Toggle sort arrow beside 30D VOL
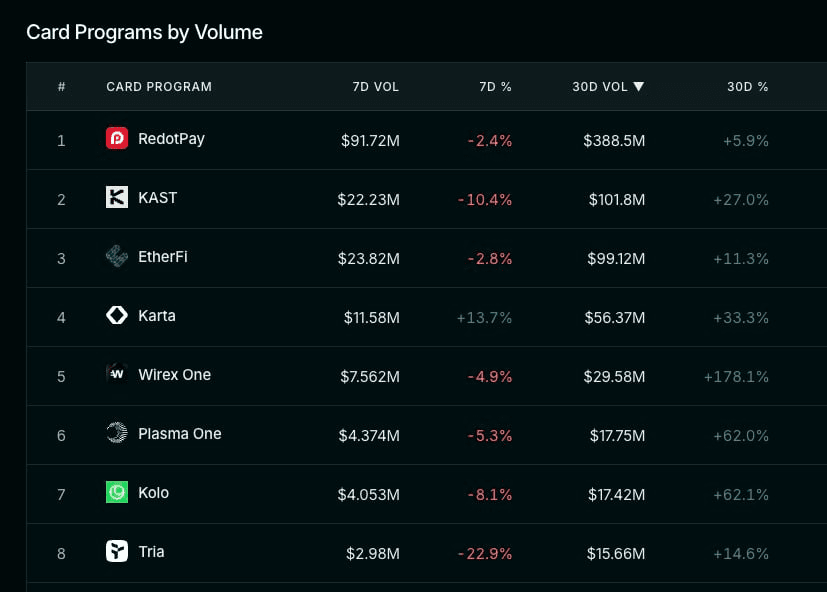Viewport: 827px width, 592px height. coord(639,87)
